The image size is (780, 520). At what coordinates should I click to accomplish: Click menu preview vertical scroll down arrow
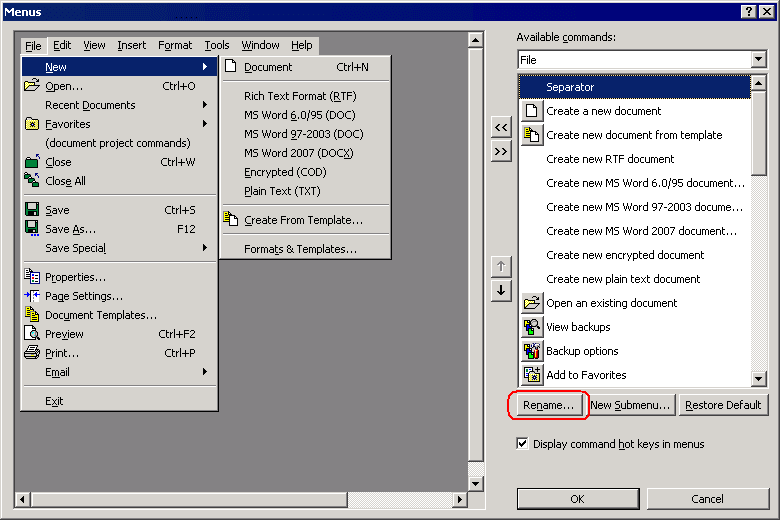(x=476, y=483)
